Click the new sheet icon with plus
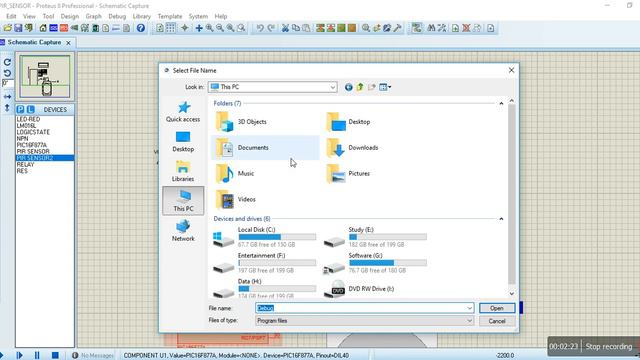The height and width of the screenshot is (360, 640). (456, 28)
